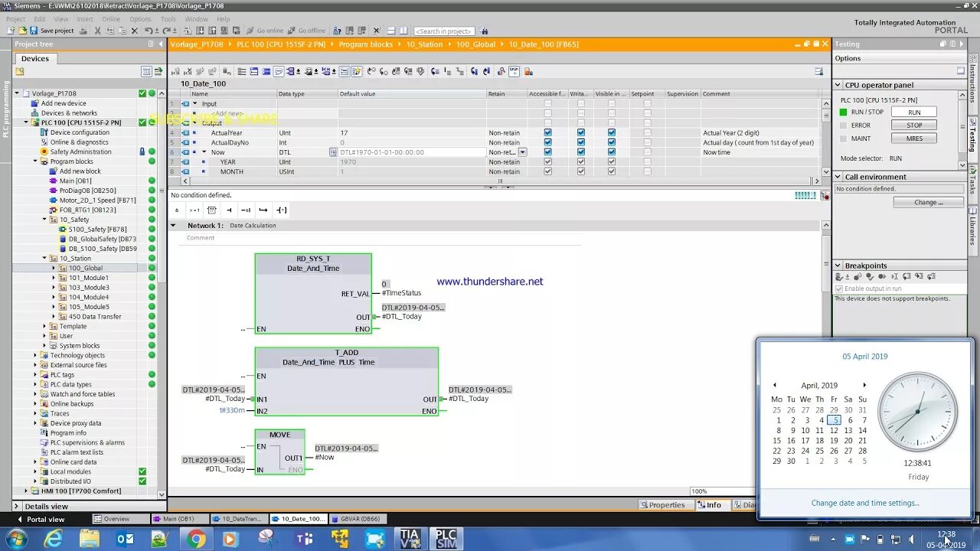The height and width of the screenshot is (551, 980).
Task: Click the search binoculars icon
Action: (x=483, y=31)
